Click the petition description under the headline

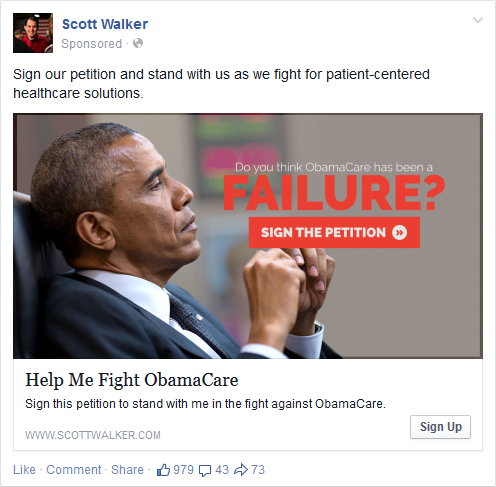click(x=205, y=404)
